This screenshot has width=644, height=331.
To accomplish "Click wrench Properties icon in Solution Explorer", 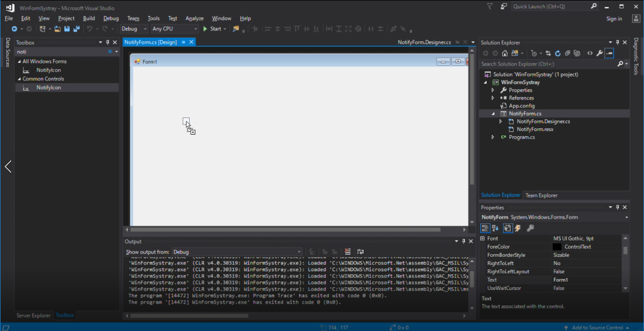I will pyautogui.click(x=599, y=53).
